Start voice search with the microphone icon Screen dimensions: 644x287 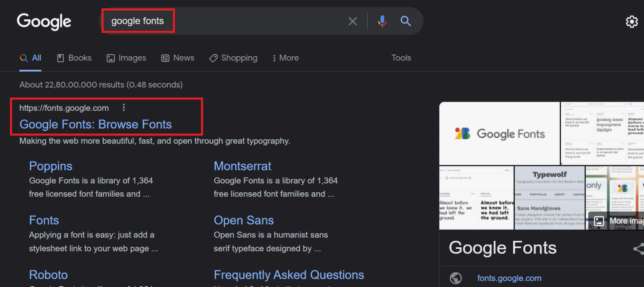382,21
